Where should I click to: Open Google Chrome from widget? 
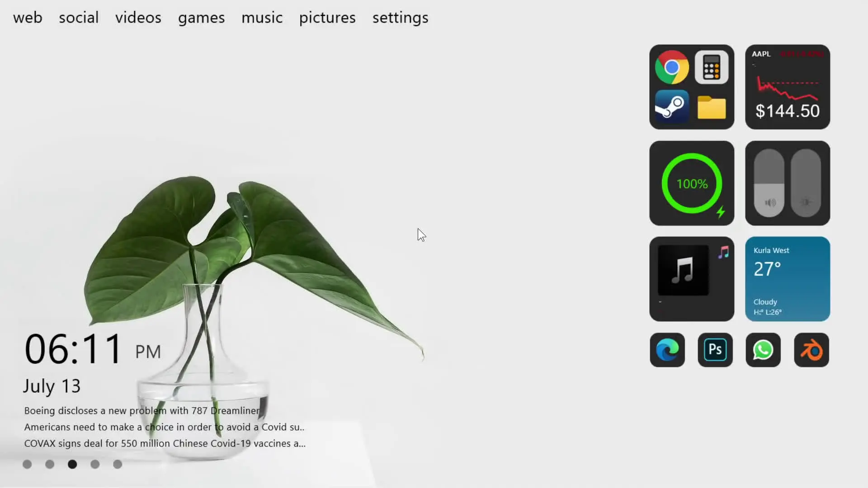(x=672, y=67)
